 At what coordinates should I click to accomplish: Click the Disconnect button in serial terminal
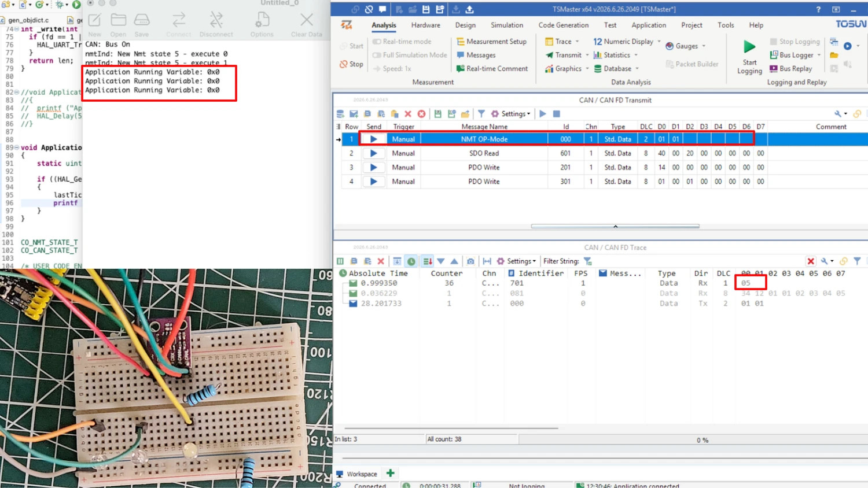pyautogui.click(x=216, y=25)
